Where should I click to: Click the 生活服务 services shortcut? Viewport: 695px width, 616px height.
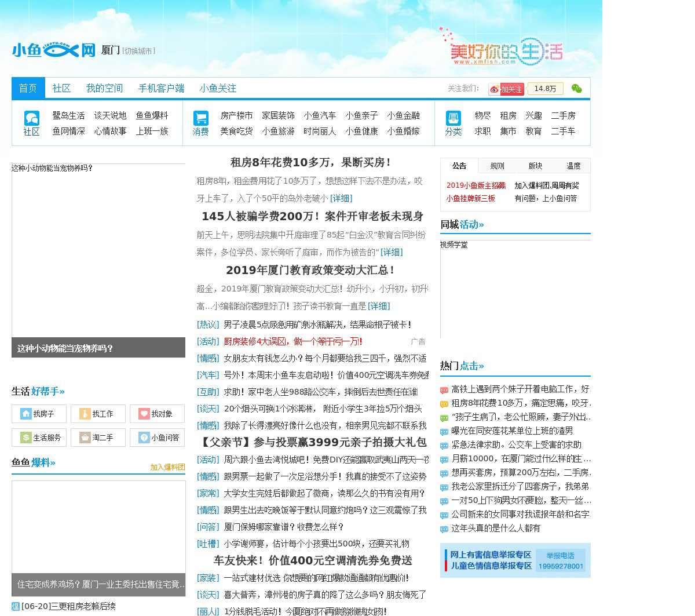pyautogui.click(x=39, y=438)
